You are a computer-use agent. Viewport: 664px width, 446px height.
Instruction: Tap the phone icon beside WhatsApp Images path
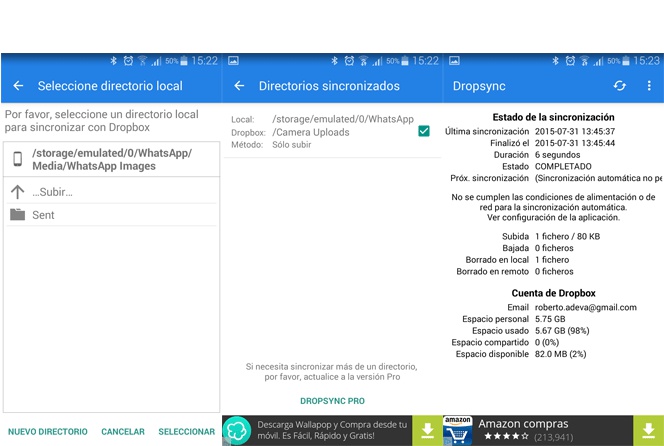click(x=17, y=159)
